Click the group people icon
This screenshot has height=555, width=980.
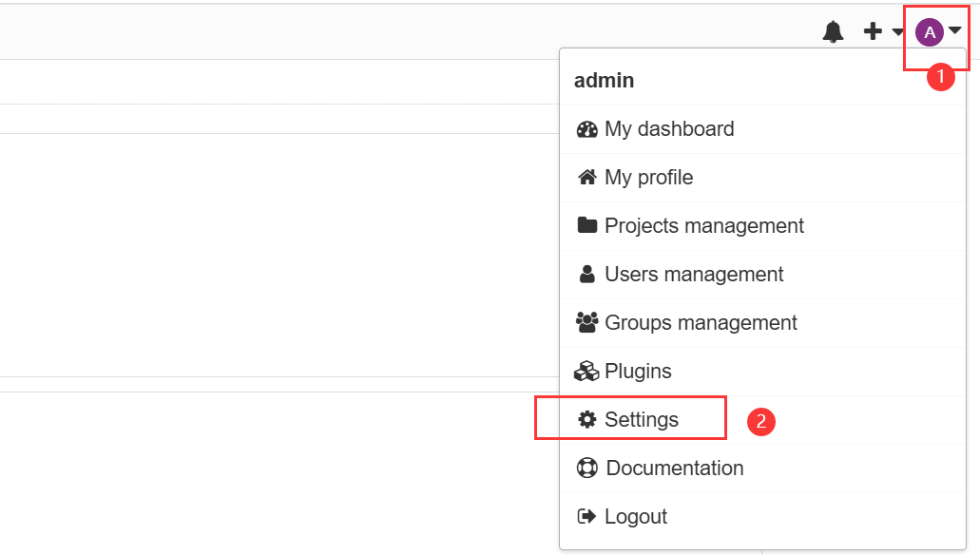point(586,322)
